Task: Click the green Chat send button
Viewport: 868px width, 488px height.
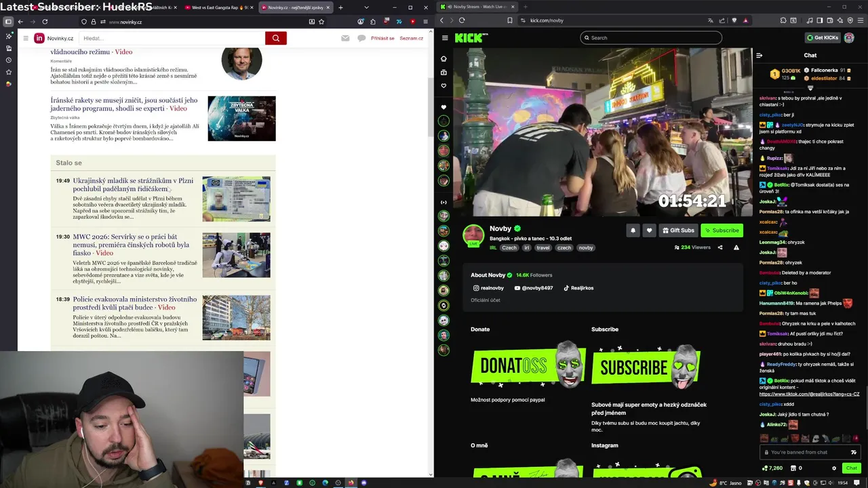Action: point(851,468)
